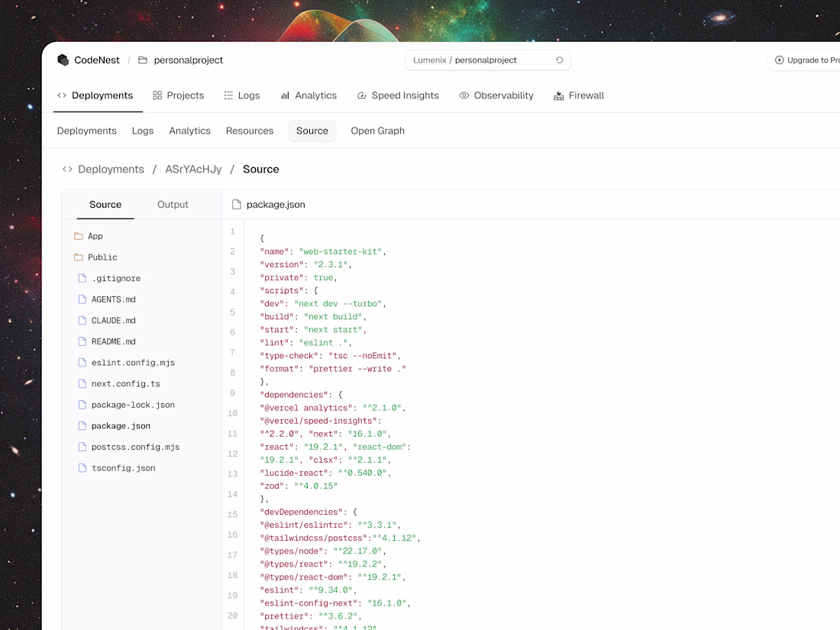This screenshot has height=630, width=840.
Task: Open eslint.config.mjs in the file tree
Action: pyautogui.click(x=127, y=363)
